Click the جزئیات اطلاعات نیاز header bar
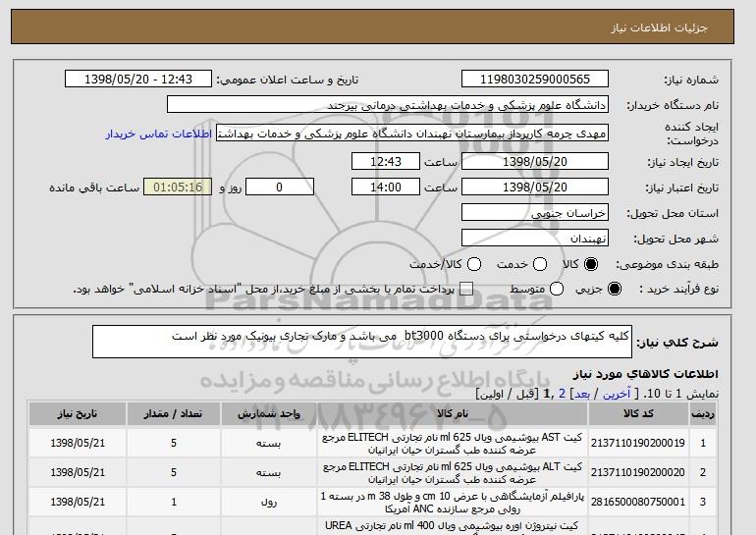The height and width of the screenshot is (535, 756). (373, 27)
